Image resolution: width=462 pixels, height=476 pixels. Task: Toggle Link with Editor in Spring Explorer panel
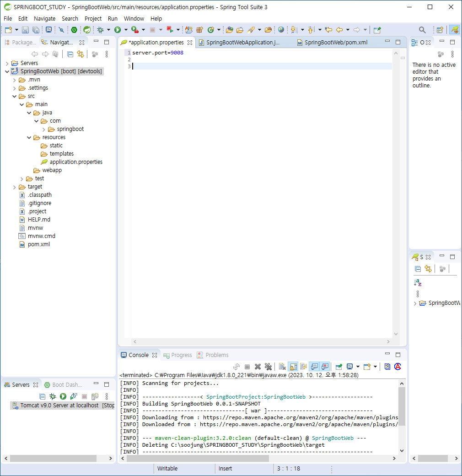point(428,269)
